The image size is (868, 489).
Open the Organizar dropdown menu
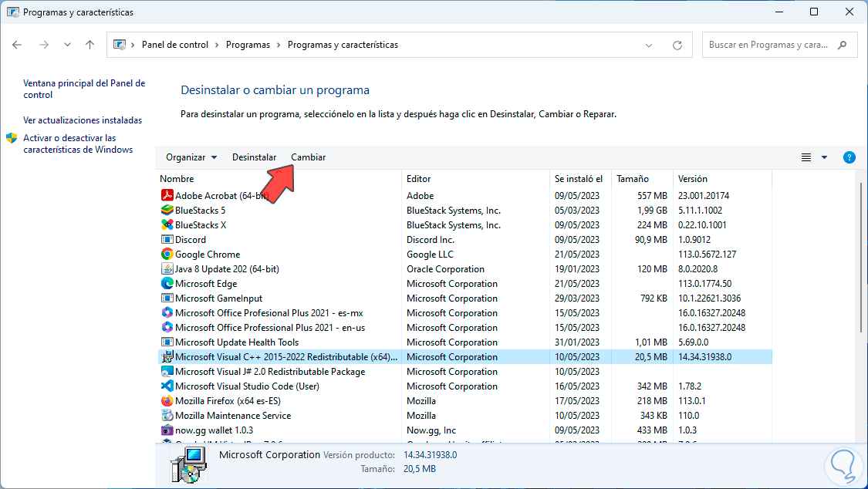[191, 157]
